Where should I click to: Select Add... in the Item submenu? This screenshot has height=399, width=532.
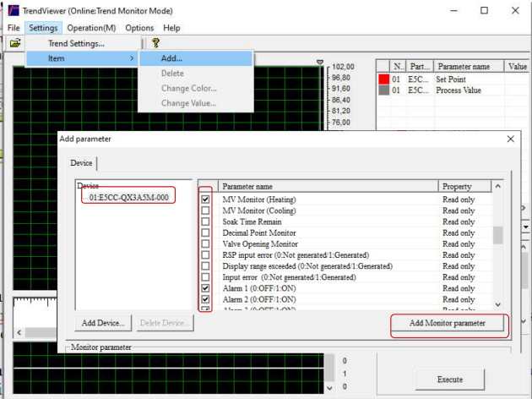coord(196,58)
